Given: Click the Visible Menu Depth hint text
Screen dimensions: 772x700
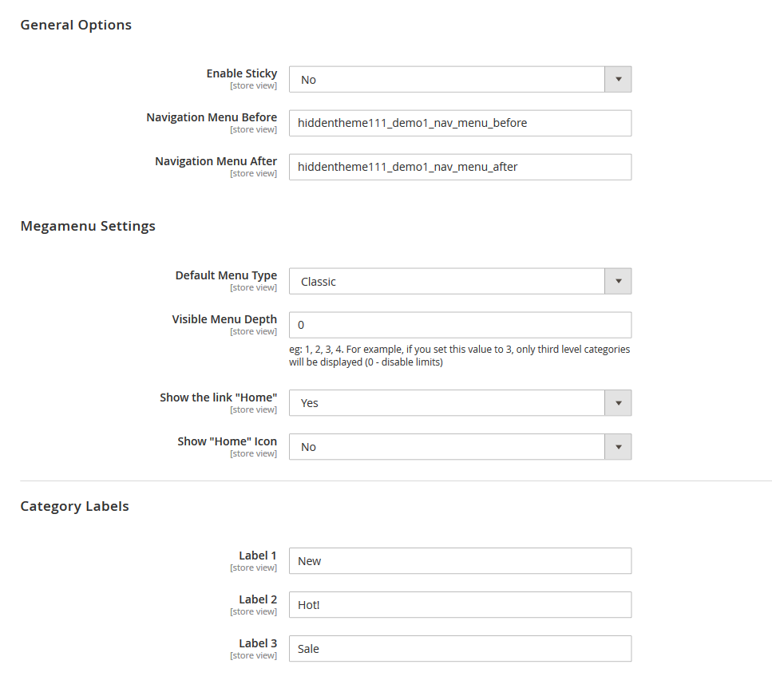Looking at the screenshot, I should click(460, 355).
